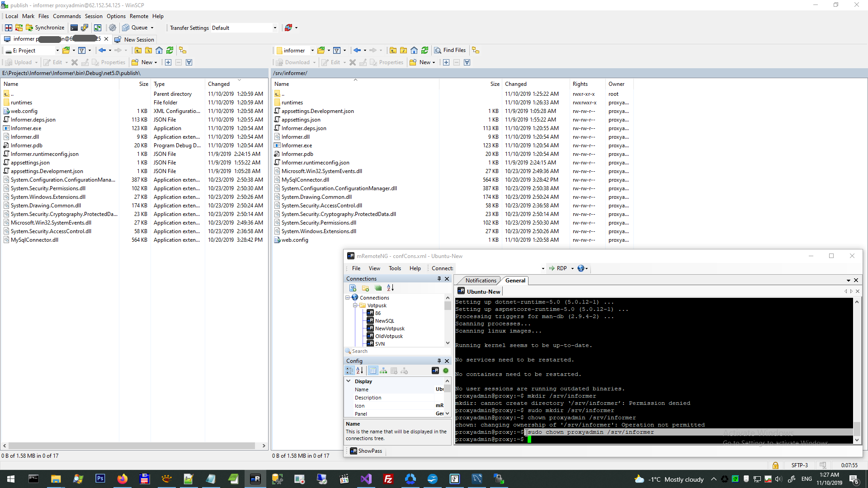Switch to the Notifications tab

(x=481, y=281)
